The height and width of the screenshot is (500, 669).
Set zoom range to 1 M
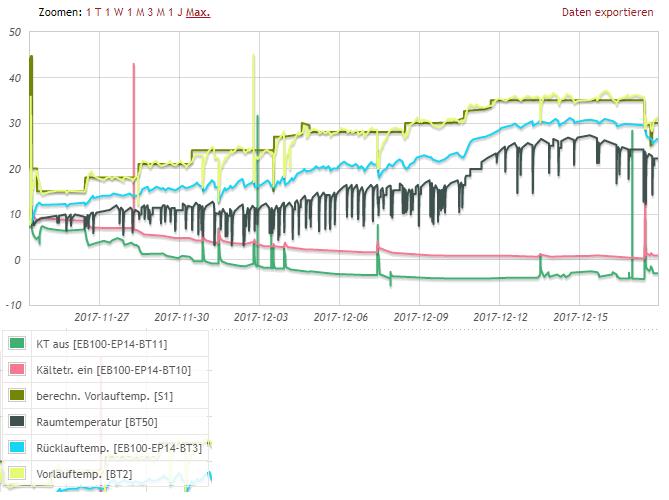(x=136, y=12)
